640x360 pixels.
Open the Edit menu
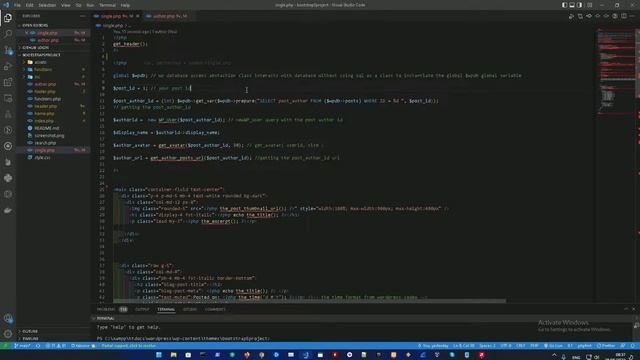(29, 5)
